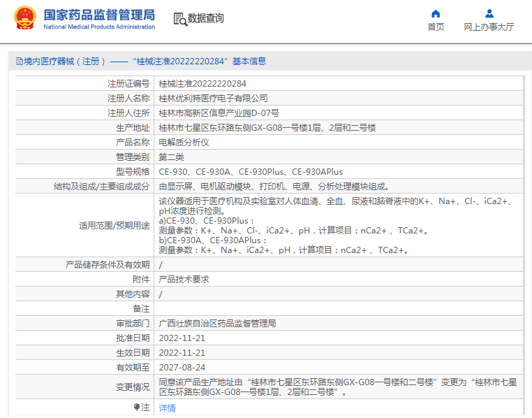Click the small document icon before 境内医疗器械

pos(18,62)
